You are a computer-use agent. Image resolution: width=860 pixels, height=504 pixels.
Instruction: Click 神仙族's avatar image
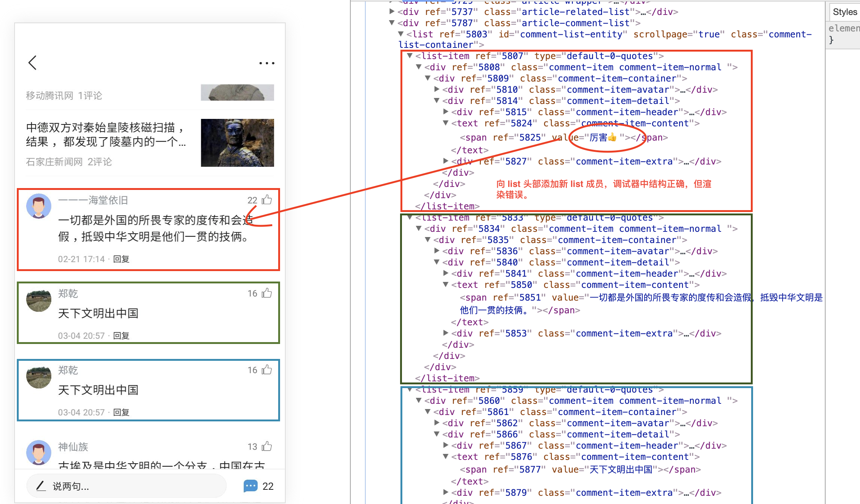click(39, 452)
